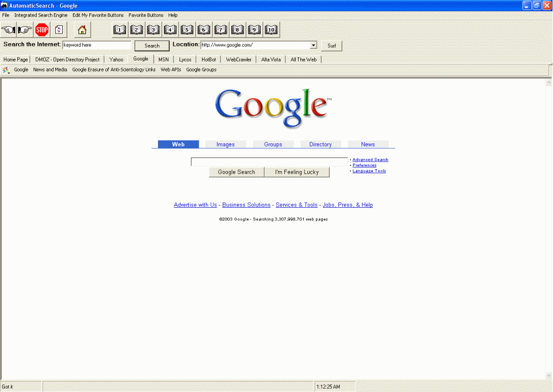Select the Groups tab on Google page

point(273,144)
